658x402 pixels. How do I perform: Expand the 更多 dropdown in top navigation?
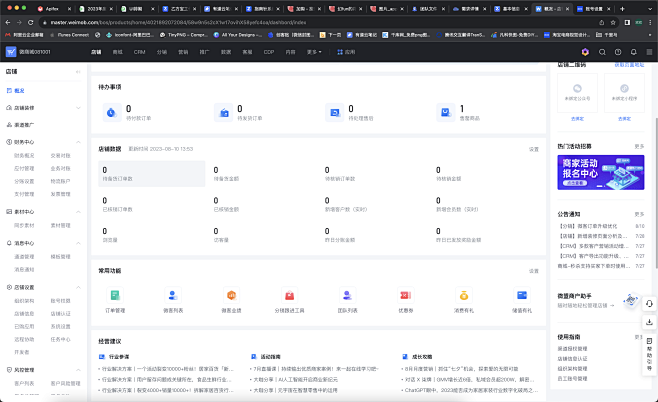pos(313,50)
